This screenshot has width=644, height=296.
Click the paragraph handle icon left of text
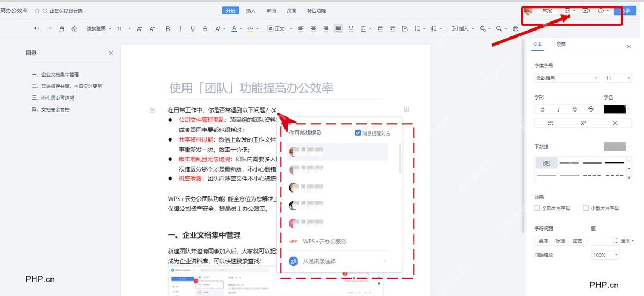pos(152,110)
